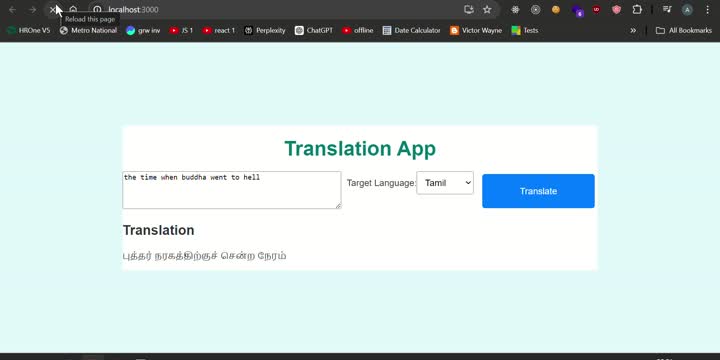Image resolution: width=720 pixels, height=360 pixels.
Task: Open the react 1 YouTube bookmark
Action: click(219, 30)
